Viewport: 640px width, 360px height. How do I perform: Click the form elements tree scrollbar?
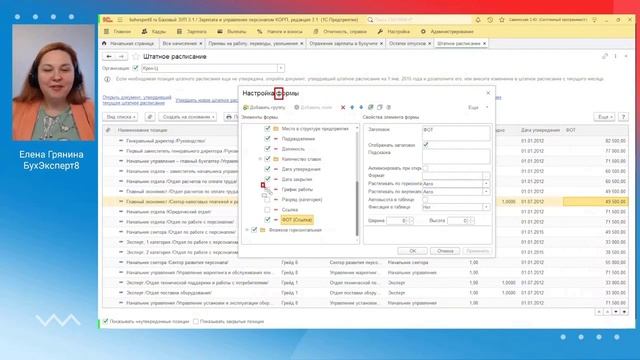click(x=357, y=209)
